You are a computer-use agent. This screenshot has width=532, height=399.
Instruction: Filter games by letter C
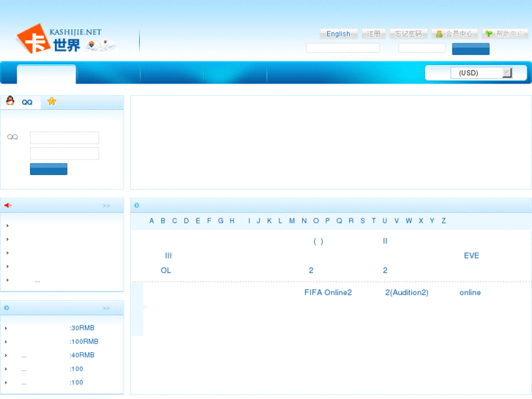tap(174, 220)
